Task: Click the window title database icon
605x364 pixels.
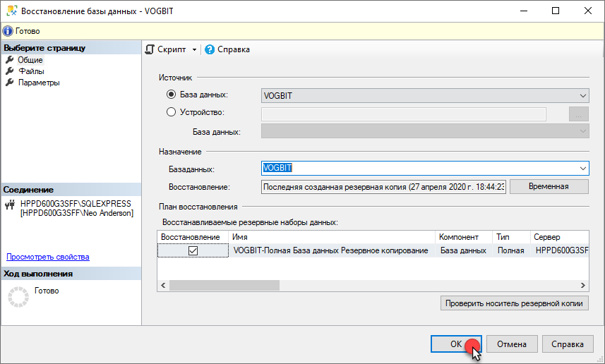Action: tap(12, 11)
